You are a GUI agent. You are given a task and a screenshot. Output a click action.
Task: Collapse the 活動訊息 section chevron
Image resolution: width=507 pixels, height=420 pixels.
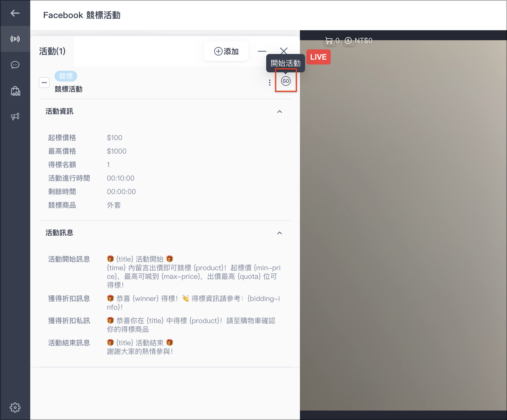click(x=279, y=233)
